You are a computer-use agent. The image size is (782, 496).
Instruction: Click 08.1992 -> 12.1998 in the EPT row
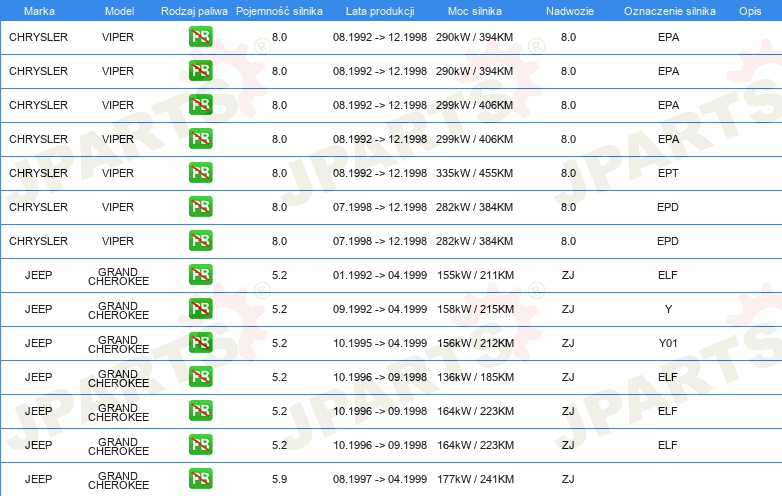point(380,173)
